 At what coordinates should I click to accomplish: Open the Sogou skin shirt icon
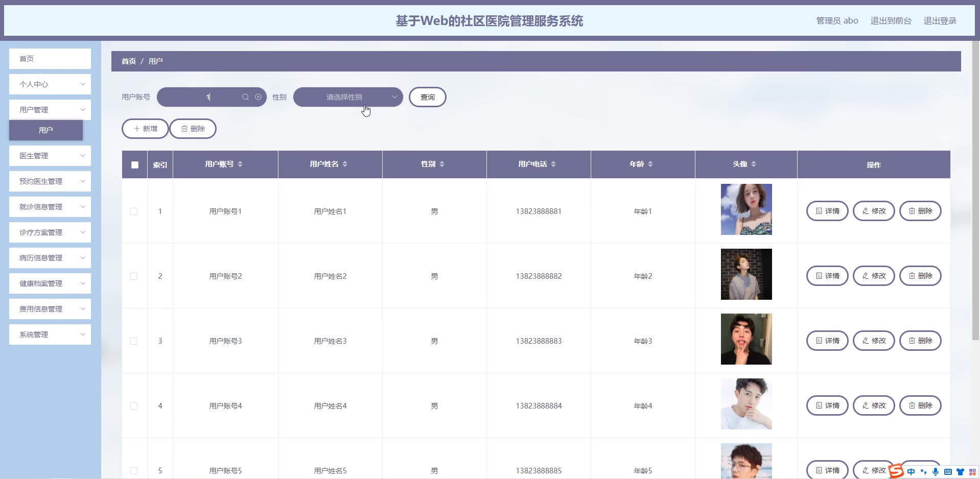pyautogui.click(x=960, y=472)
